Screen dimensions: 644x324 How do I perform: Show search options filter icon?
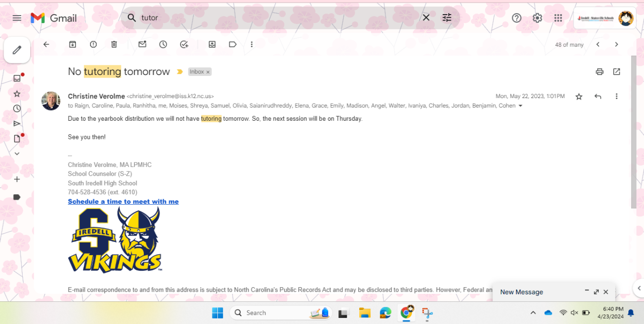447,18
